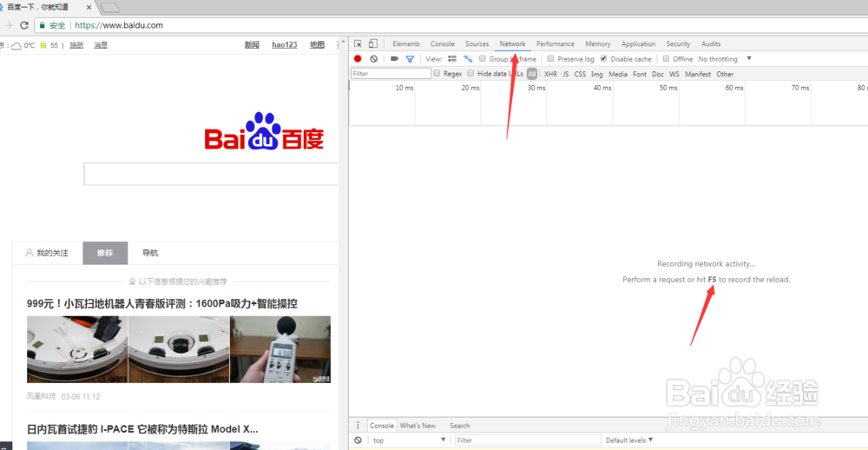This screenshot has height=450, width=868.
Task: Open the Audits tab
Action: pyautogui.click(x=711, y=43)
